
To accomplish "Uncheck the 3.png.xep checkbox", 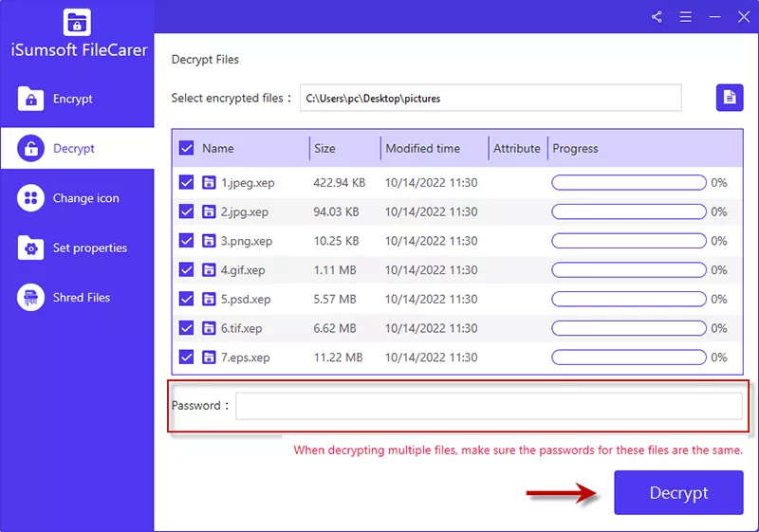I will pos(186,241).
